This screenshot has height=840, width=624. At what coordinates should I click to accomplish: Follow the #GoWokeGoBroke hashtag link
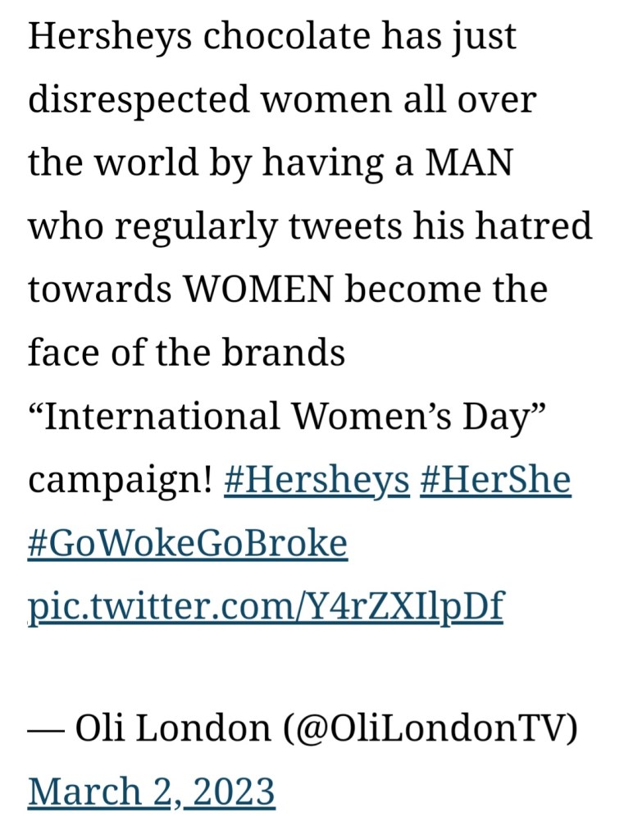188,543
